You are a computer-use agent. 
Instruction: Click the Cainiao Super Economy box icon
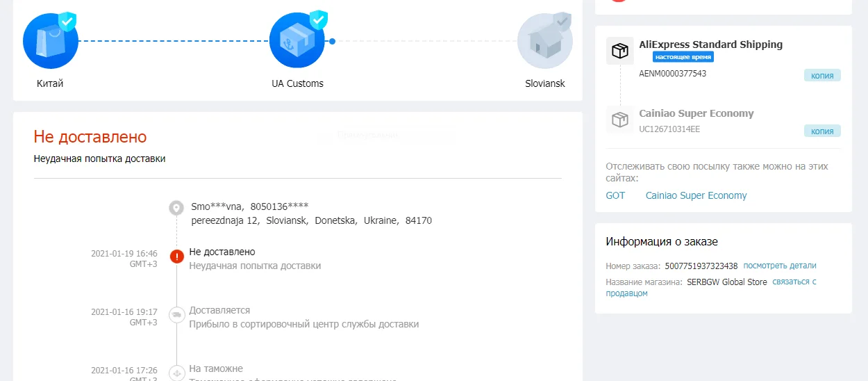pos(619,120)
